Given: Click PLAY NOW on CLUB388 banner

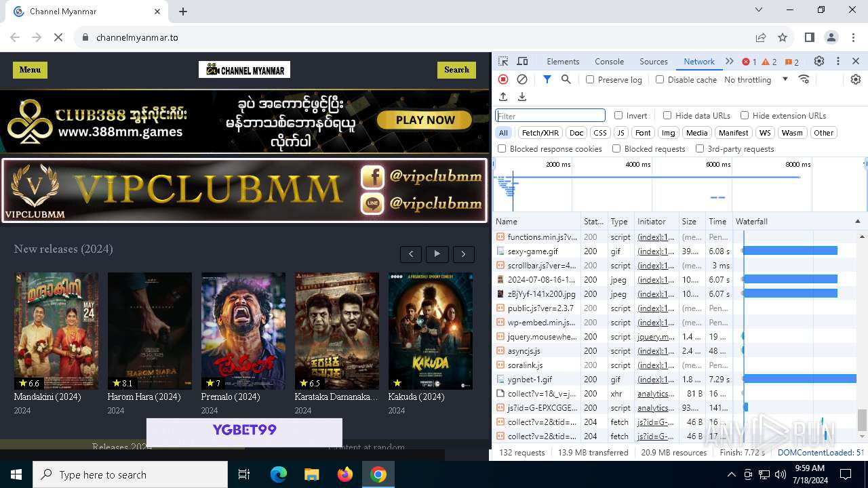Looking at the screenshot, I should (425, 120).
